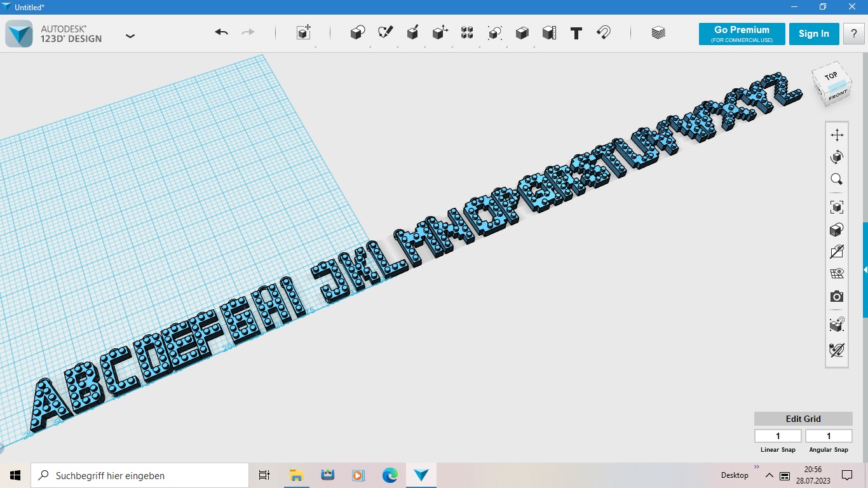Screen dimensions: 868x488
Task: Select the Zoom magnifier tool
Action: pyautogui.click(x=837, y=179)
